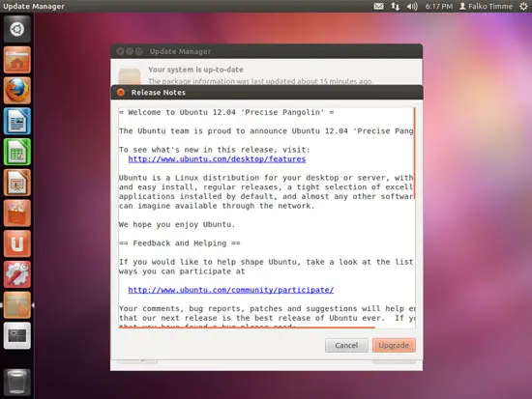Image resolution: width=532 pixels, height=399 pixels.
Task: Select the Update Manager launcher icon
Action: pos(17,304)
